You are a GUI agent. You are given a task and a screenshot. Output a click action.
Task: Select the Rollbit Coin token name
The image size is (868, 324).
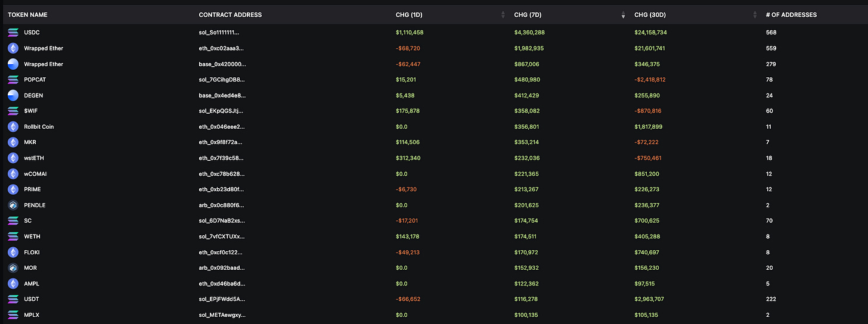(x=39, y=126)
